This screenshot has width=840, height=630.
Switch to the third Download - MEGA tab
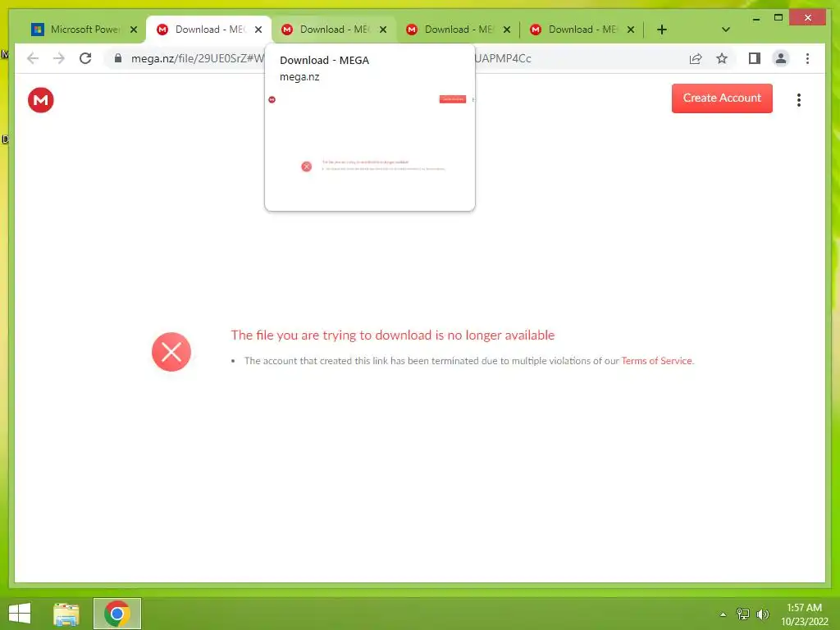(x=458, y=30)
